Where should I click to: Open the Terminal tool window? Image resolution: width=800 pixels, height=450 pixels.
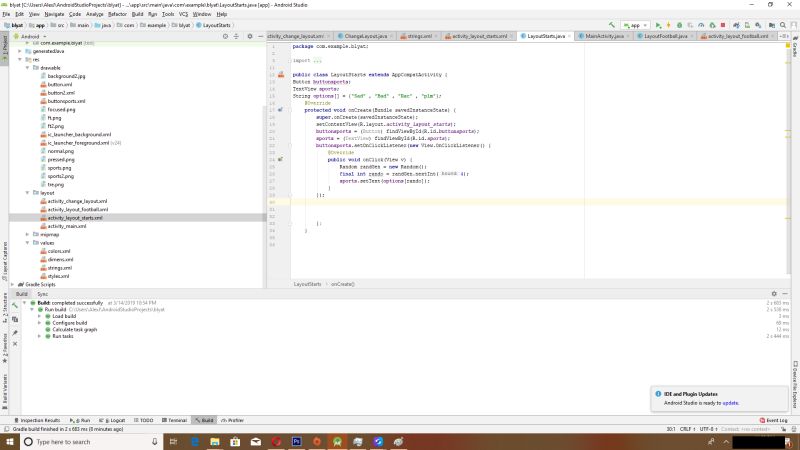(174, 420)
